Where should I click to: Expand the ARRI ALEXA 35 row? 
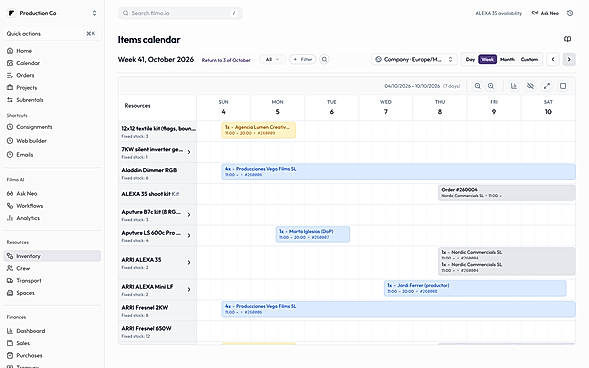pyautogui.click(x=189, y=262)
